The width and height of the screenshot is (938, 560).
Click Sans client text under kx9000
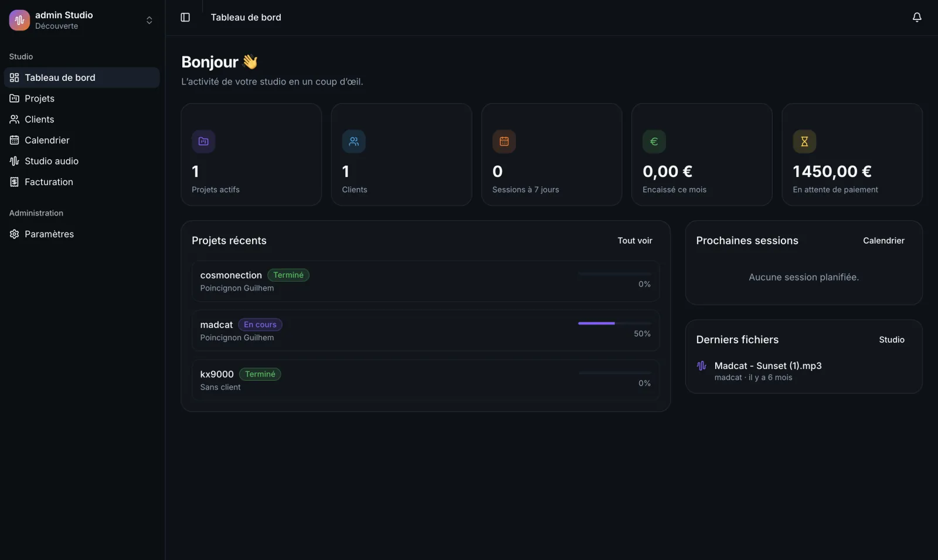point(220,387)
